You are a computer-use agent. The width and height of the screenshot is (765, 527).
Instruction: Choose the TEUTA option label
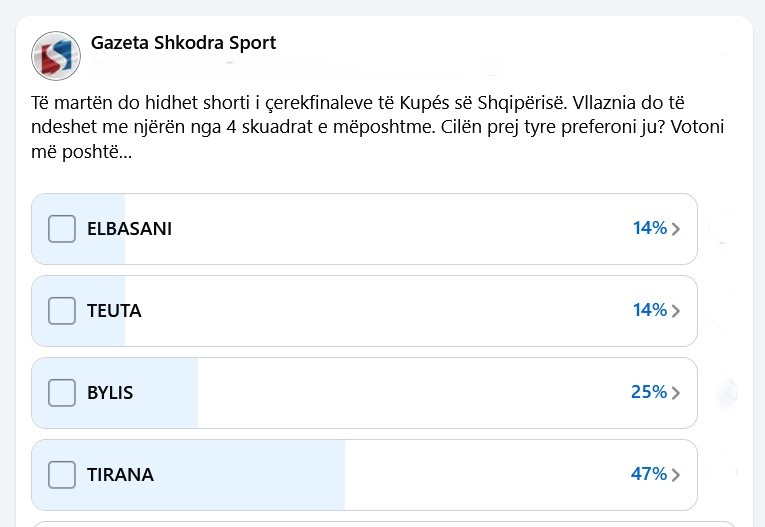tap(114, 311)
